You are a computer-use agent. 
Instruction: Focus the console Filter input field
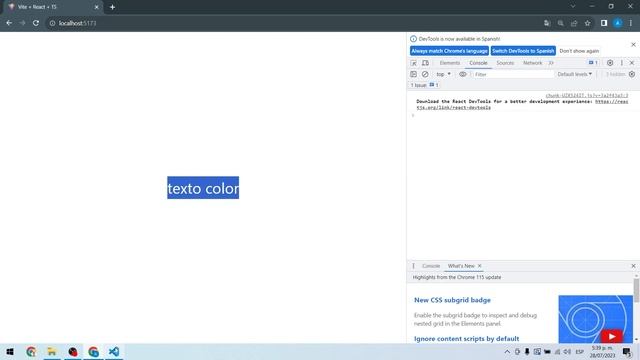(x=513, y=74)
